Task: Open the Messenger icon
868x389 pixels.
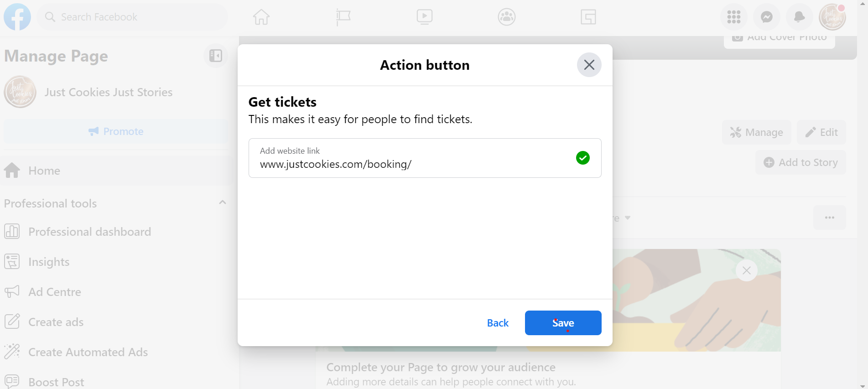Action: (767, 17)
